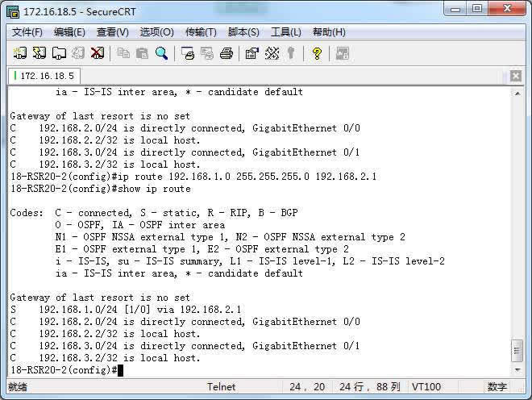Expand the 传输(T) menu
Image resolution: width=532 pixels, height=400 pixels.
pos(201,32)
